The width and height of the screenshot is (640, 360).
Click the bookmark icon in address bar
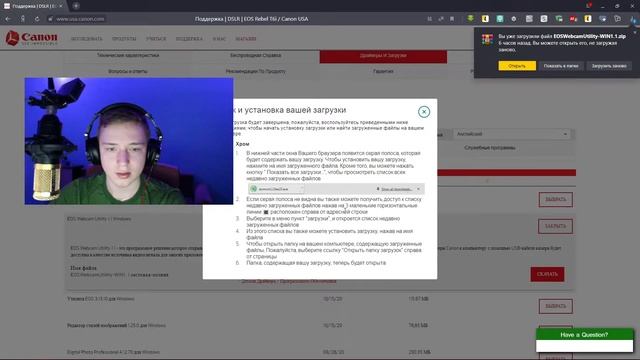[452, 19]
